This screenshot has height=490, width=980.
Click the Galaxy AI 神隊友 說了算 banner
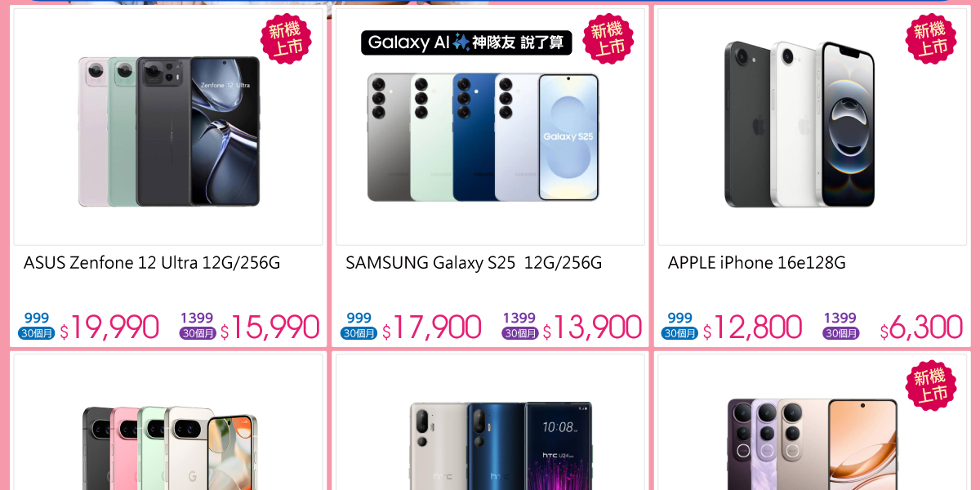(x=466, y=42)
